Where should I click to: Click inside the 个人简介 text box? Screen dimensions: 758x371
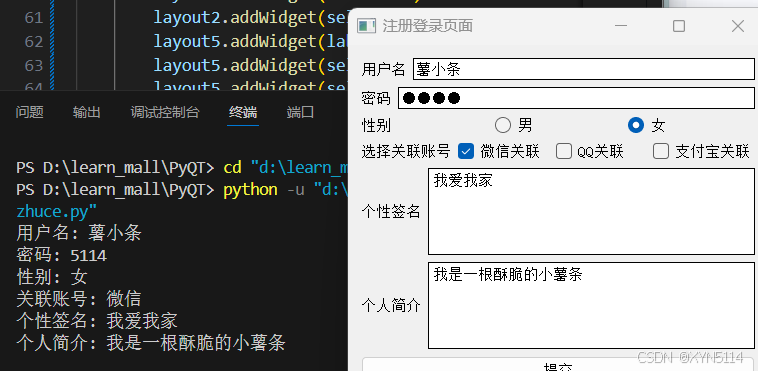pyautogui.click(x=591, y=305)
